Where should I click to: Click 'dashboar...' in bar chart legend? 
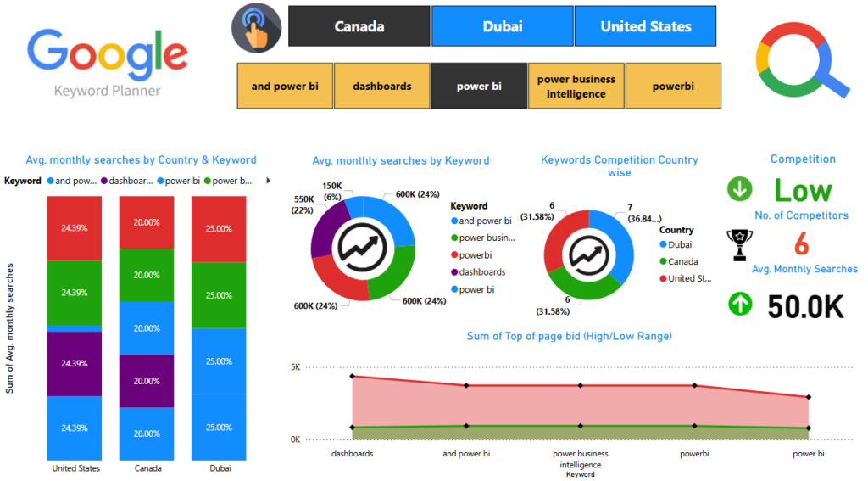[127, 181]
